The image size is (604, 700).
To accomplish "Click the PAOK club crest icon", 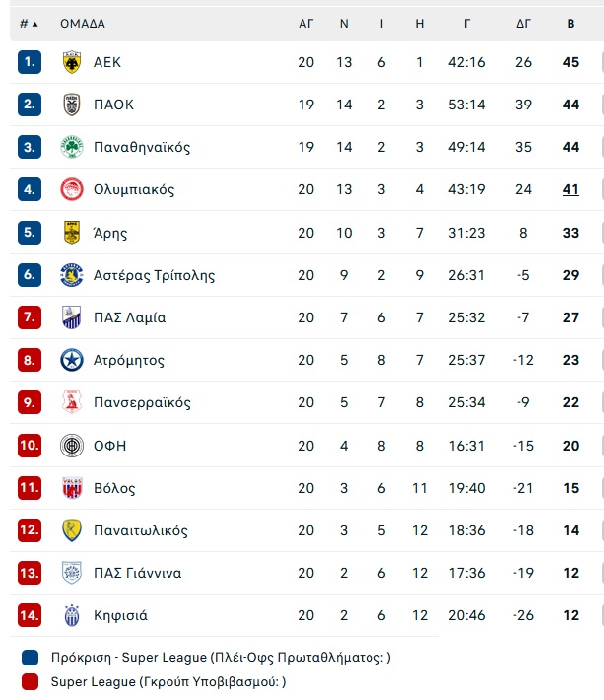I will coord(71,105).
